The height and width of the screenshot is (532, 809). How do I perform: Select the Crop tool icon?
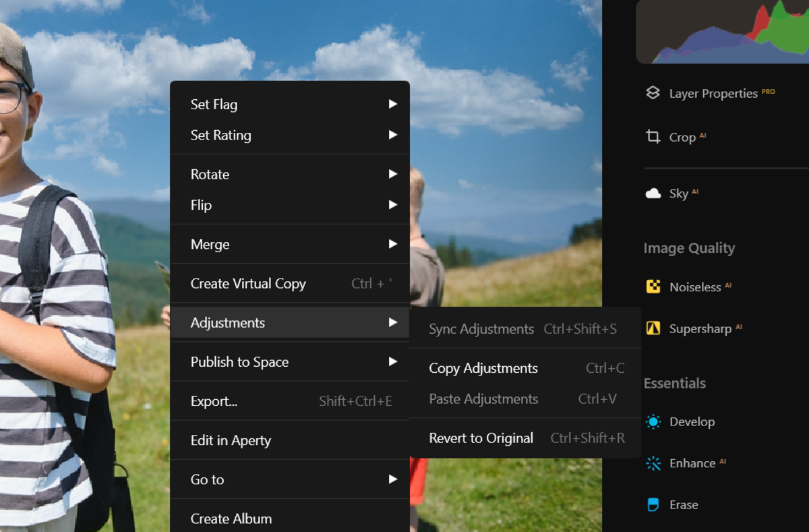pos(653,137)
